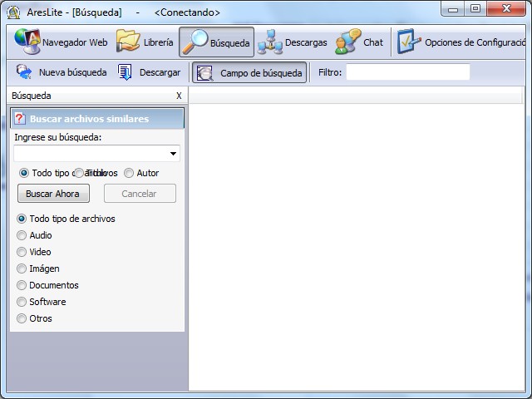Minimize the AresLite window
The width and height of the screenshot is (532, 399).
(453, 9)
